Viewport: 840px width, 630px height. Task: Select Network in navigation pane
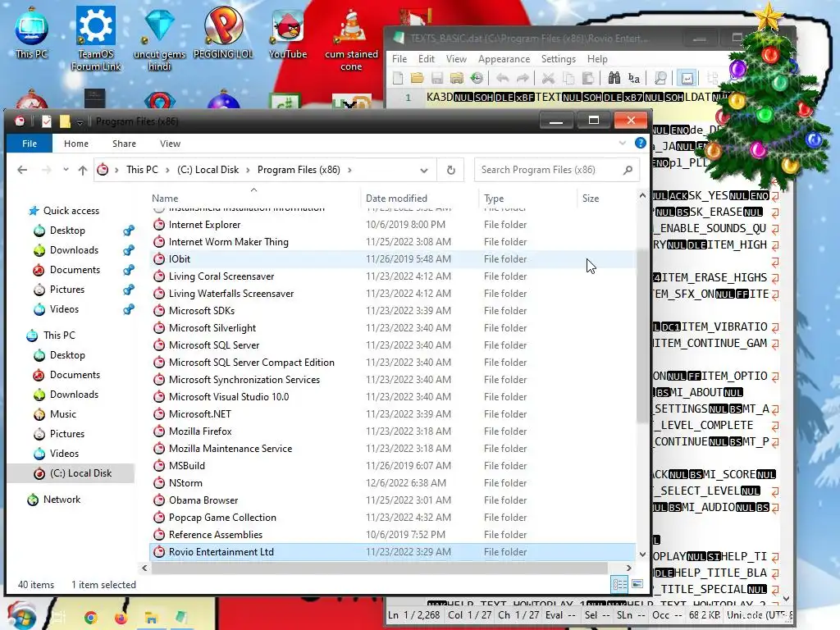pos(62,500)
